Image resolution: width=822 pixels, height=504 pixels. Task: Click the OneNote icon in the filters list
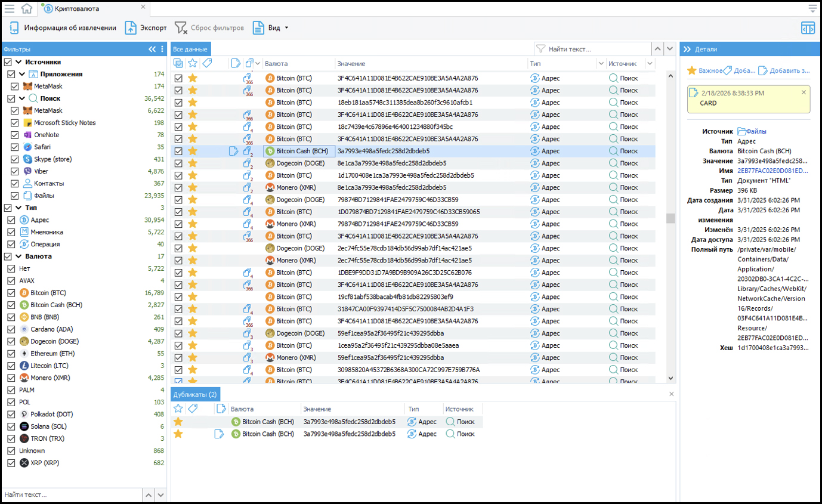point(27,135)
